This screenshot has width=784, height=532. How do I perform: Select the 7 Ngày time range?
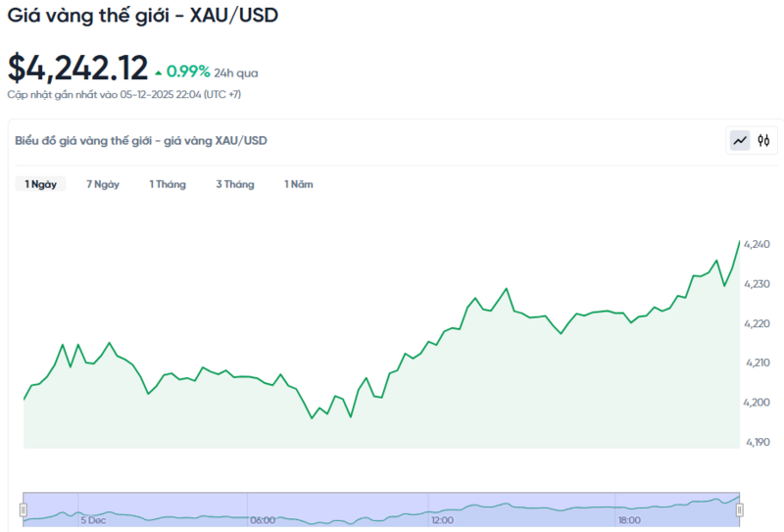pyautogui.click(x=103, y=184)
